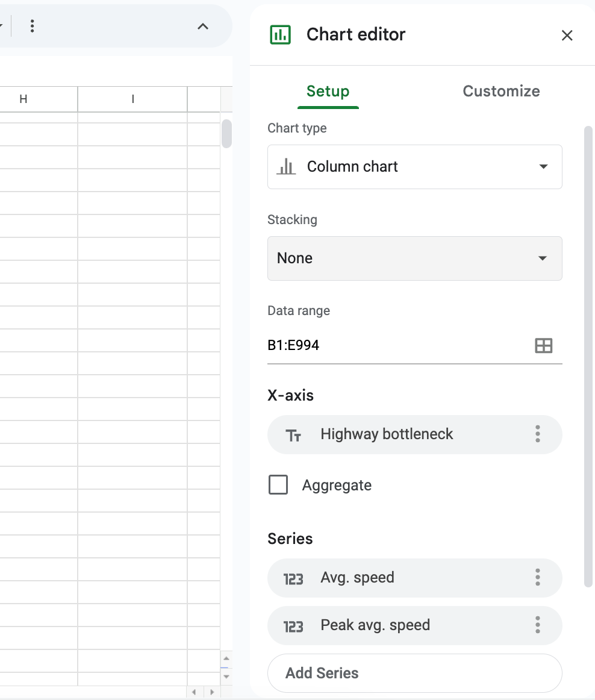Select column H header
This screenshot has width=595, height=700.
(x=23, y=99)
